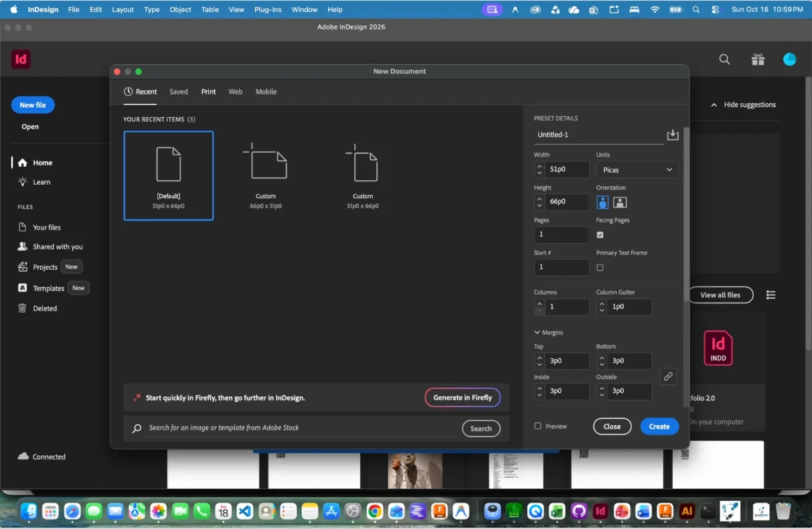This screenshot has height=529, width=812.
Task: Select Custom 51p0 x 66p0 preset
Action: tap(363, 176)
